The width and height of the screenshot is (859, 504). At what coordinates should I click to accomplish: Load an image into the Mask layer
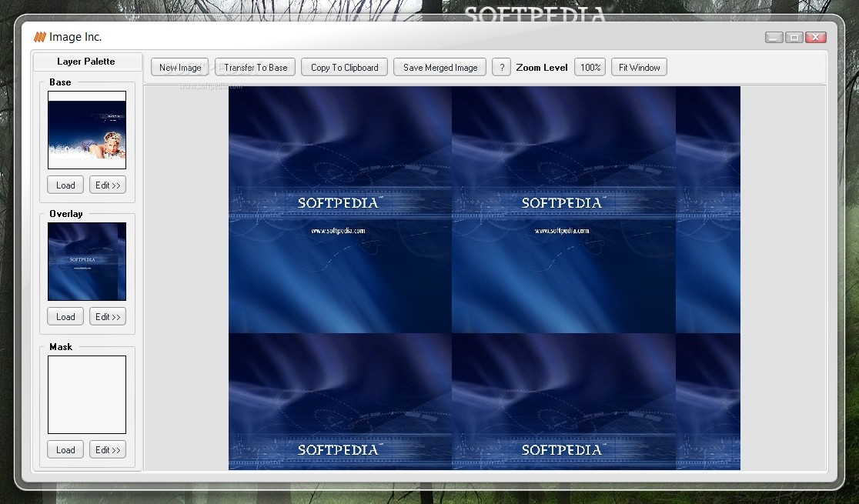[x=65, y=450]
